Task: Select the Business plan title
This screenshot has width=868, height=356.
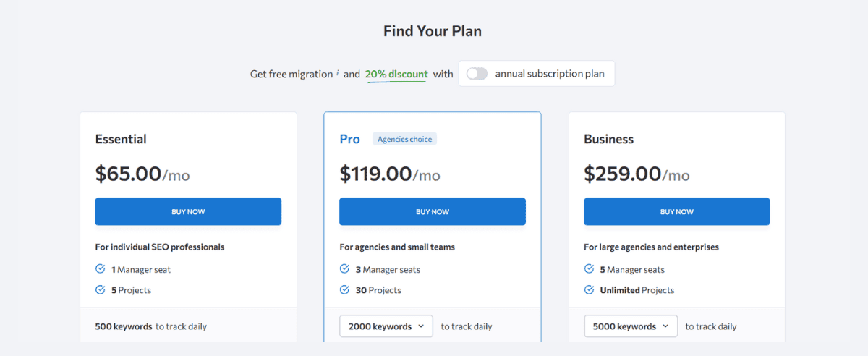Action: tap(609, 139)
